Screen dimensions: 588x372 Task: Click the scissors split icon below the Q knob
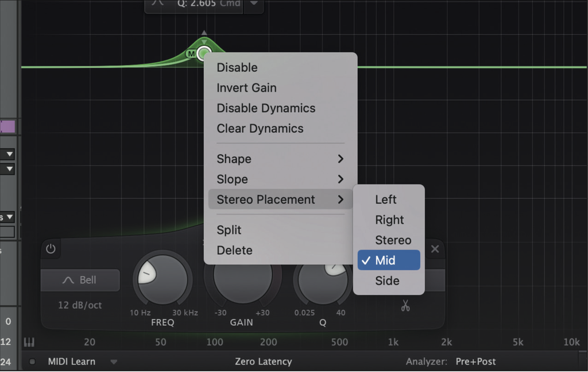405,306
